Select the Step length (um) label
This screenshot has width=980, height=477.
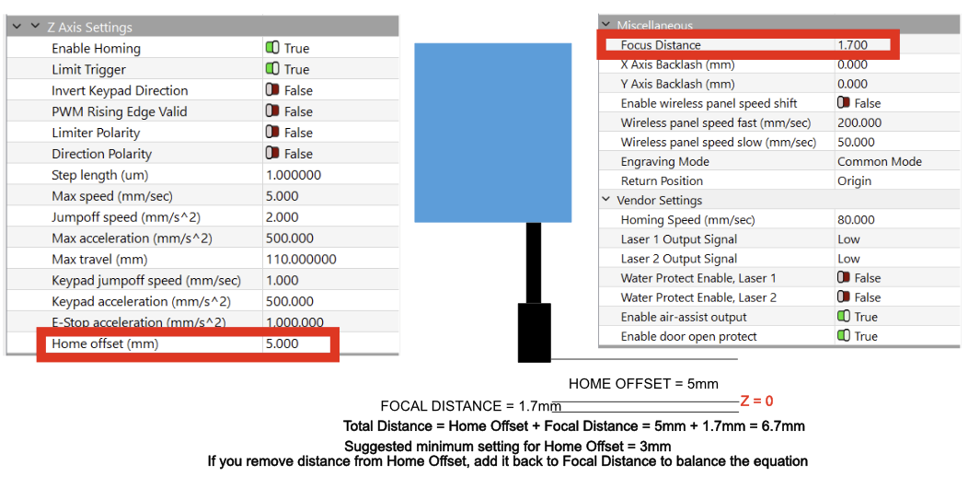(100, 175)
